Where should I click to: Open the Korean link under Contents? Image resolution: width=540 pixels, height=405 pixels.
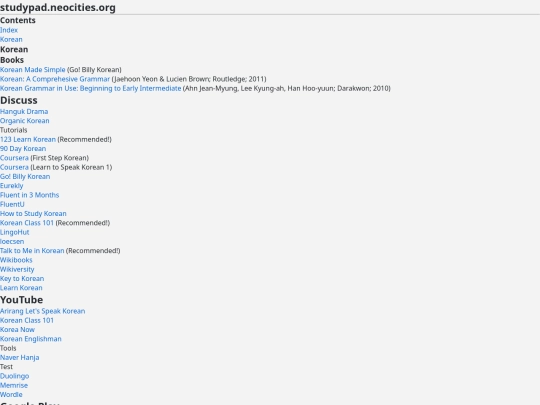11,40
